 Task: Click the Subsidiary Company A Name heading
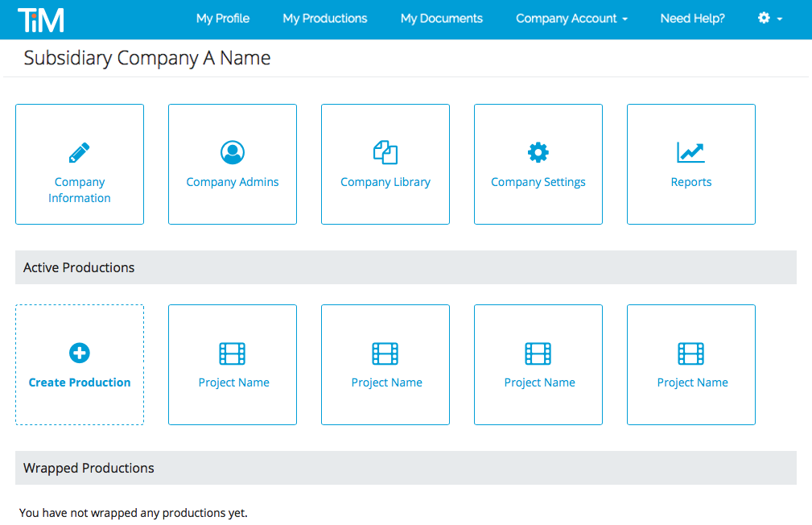[x=147, y=58]
